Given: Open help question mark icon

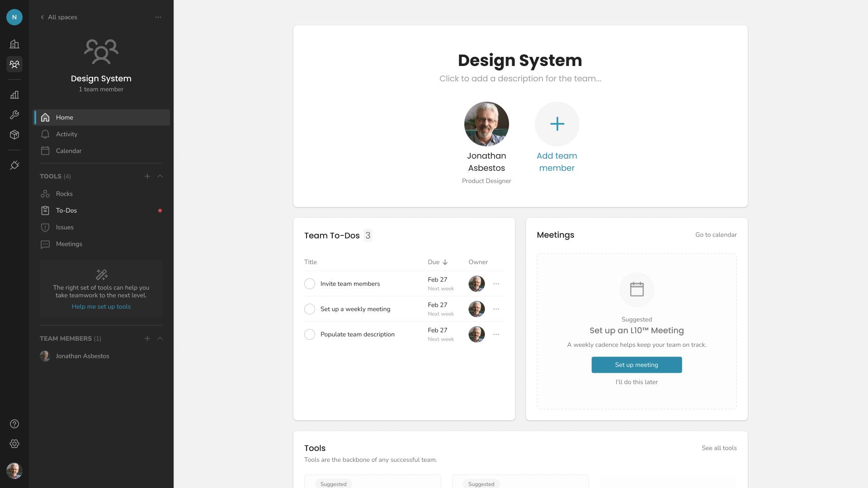Looking at the screenshot, I should point(14,424).
